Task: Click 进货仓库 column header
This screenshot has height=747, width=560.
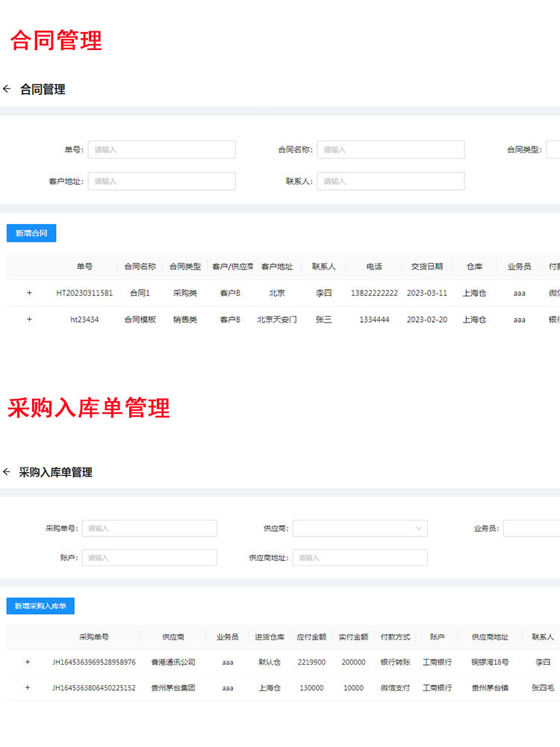Action: (x=270, y=637)
